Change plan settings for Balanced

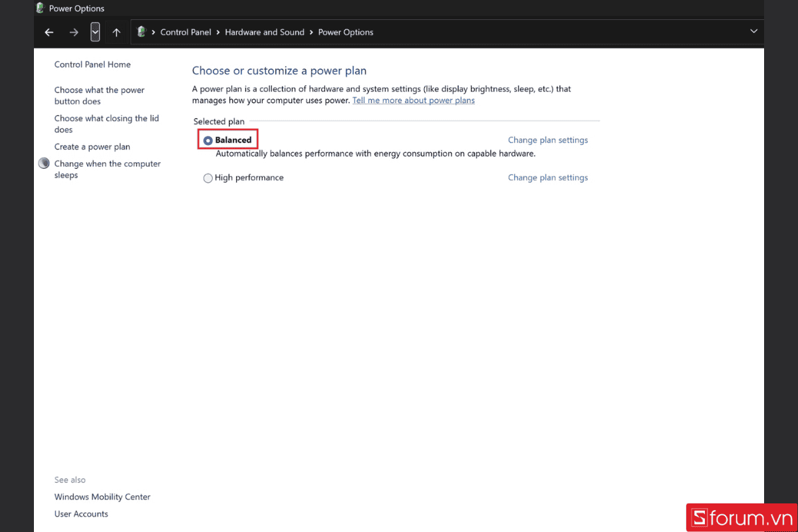pos(548,140)
